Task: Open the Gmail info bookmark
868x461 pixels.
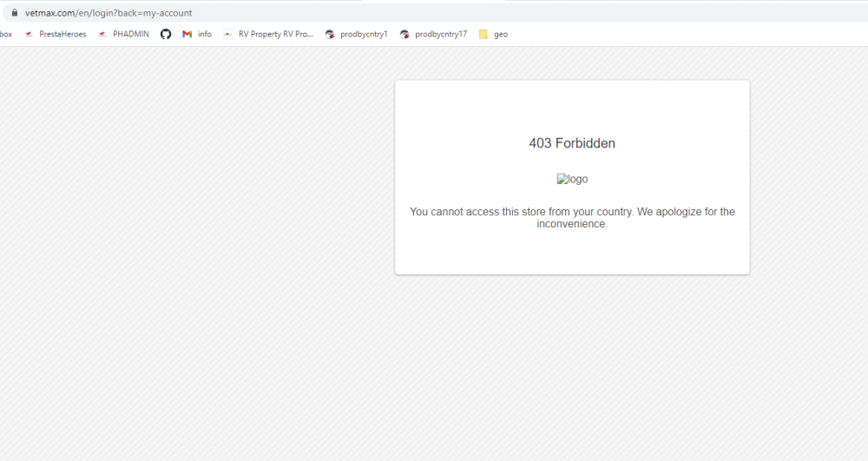Action: click(197, 35)
